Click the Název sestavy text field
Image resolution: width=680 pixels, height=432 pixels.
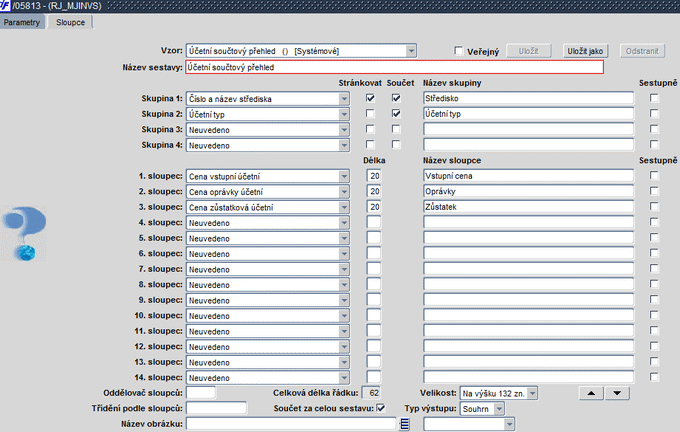tap(394, 68)
